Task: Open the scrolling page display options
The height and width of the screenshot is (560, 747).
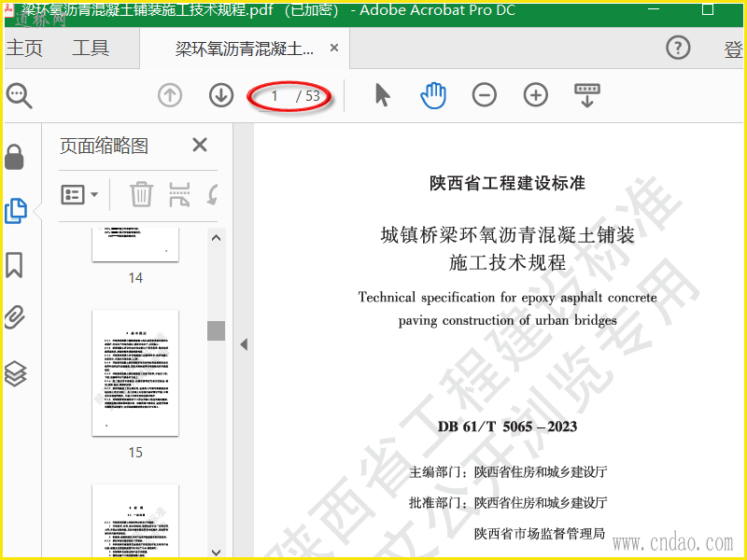Action: (587, 95)
